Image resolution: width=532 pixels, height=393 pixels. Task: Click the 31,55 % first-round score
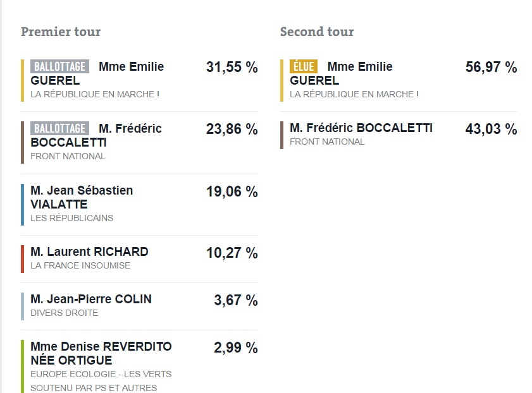pos(232,67)
